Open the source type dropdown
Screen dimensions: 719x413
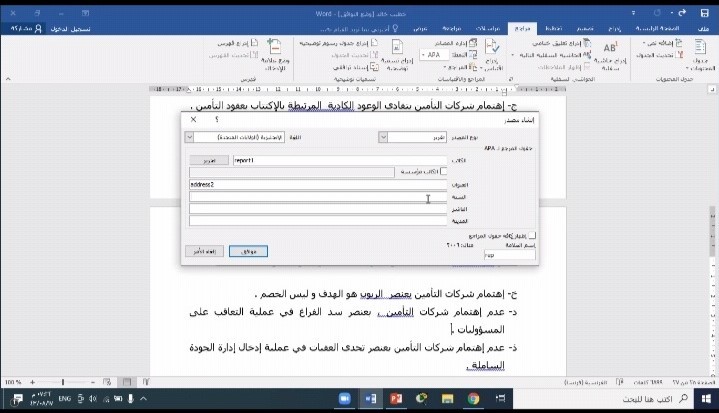(410, 137)
